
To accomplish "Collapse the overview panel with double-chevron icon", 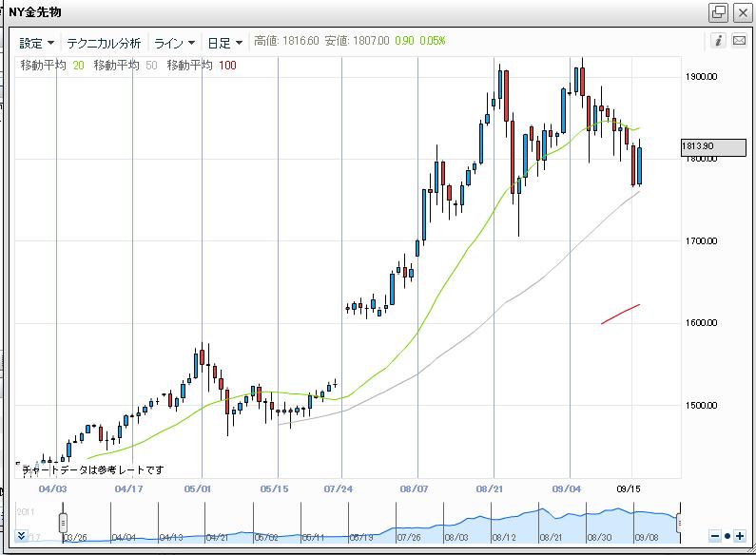I will tap(21, 536).
